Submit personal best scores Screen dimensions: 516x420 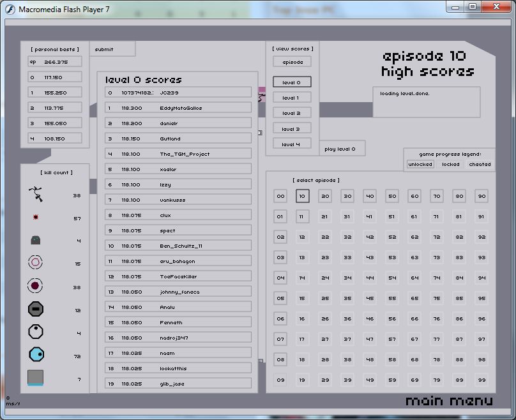(x=104, y=49)
